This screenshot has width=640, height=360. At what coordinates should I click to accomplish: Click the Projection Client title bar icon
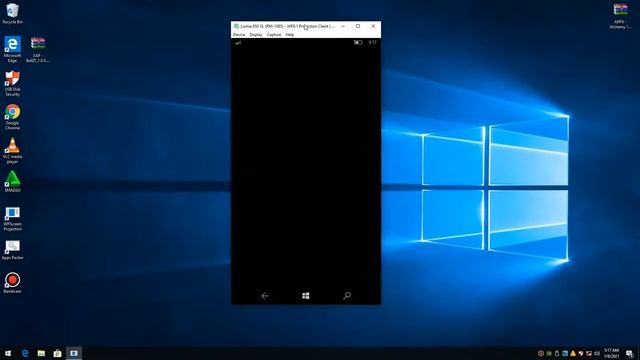(x=236, y=26)
